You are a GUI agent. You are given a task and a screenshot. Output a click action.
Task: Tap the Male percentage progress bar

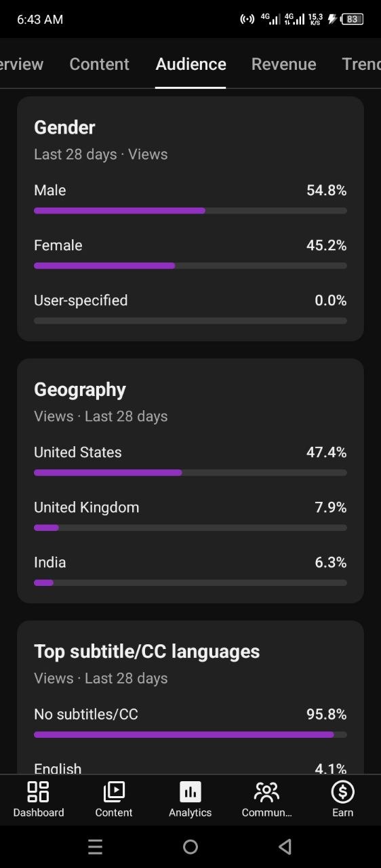point(190,211)
